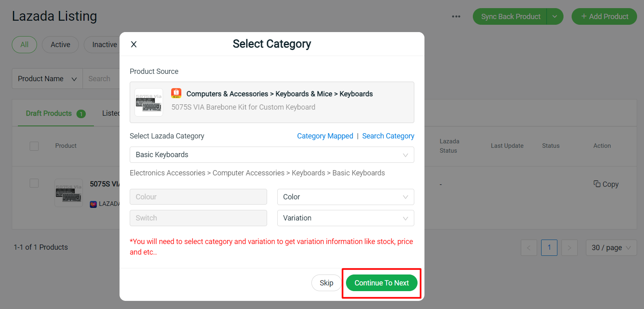
Task: Go to previous page arrow
Action: (x=529, y=248)
